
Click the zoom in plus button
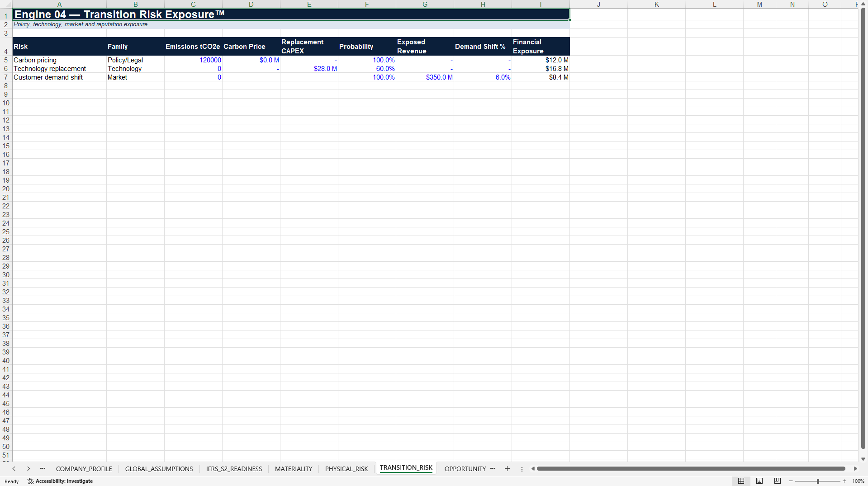click(x=844, y=481)
